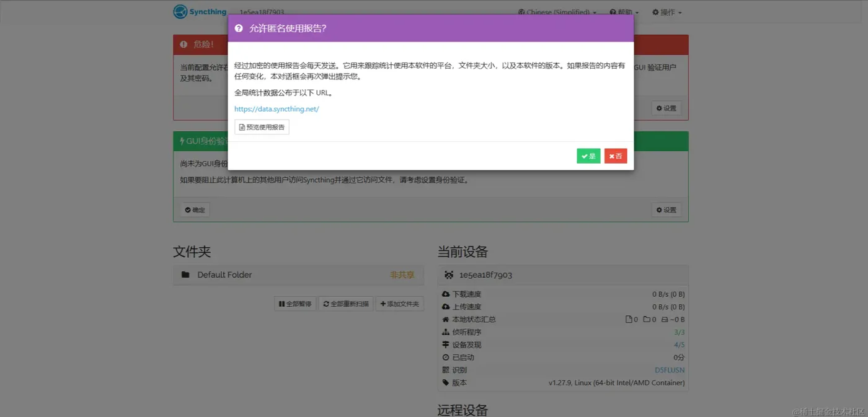This screenshot has height=417, width=868.
Task: Click the warning icon beside 危险!
Action: point(184,45)
